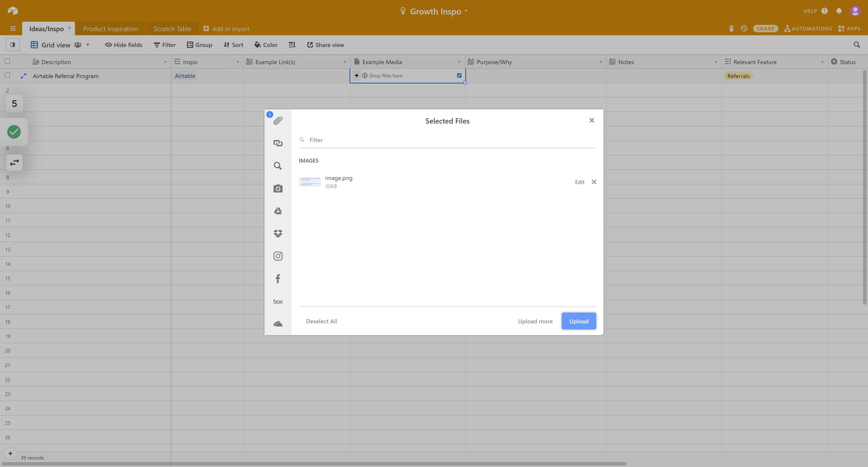
Task: Click Upload more in dialog
Action: click(x=535, y=321)
